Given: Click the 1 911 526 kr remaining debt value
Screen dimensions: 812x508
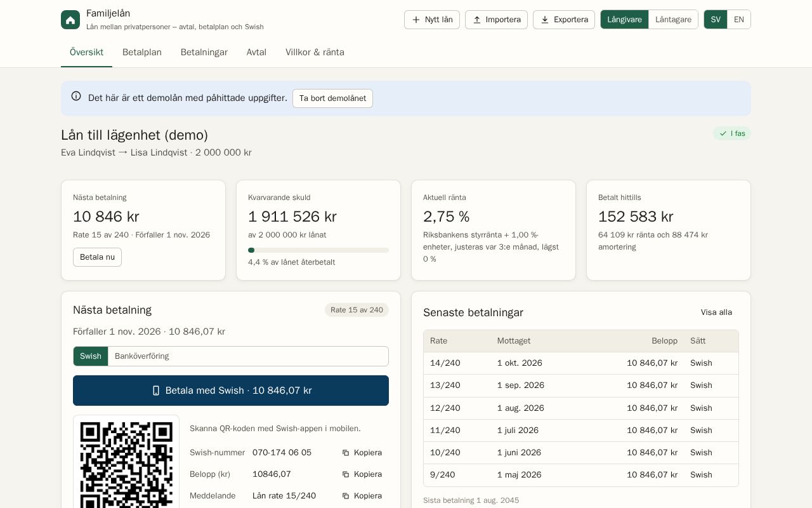Looking at the screenshot, I should pos(292,217).
